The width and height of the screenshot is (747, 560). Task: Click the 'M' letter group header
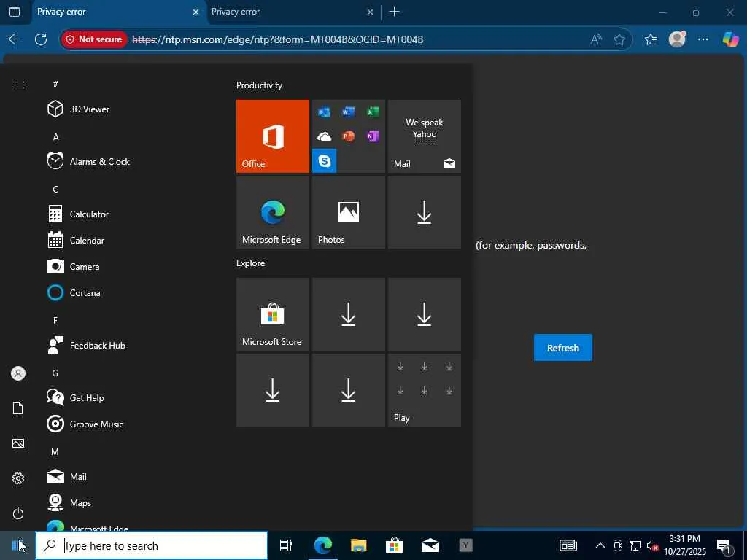click(x=55, y=452)
